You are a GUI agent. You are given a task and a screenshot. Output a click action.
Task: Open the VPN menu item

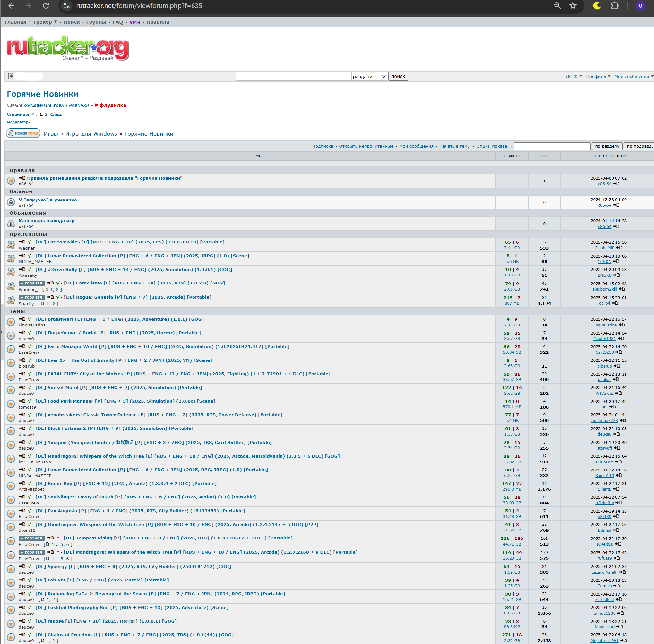pyautogui.click(x=134, y=22)
